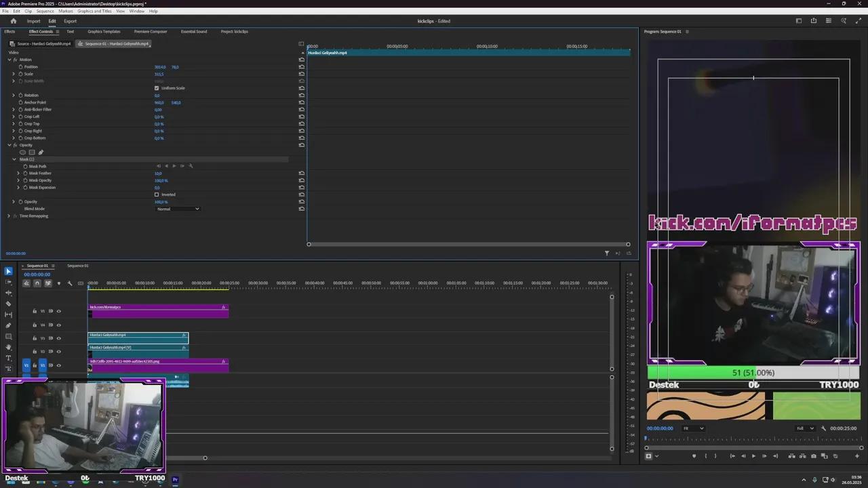Switch to the Essential Sound tab
This screenshot has height=488, width=868.
click(x=194, y=32)
